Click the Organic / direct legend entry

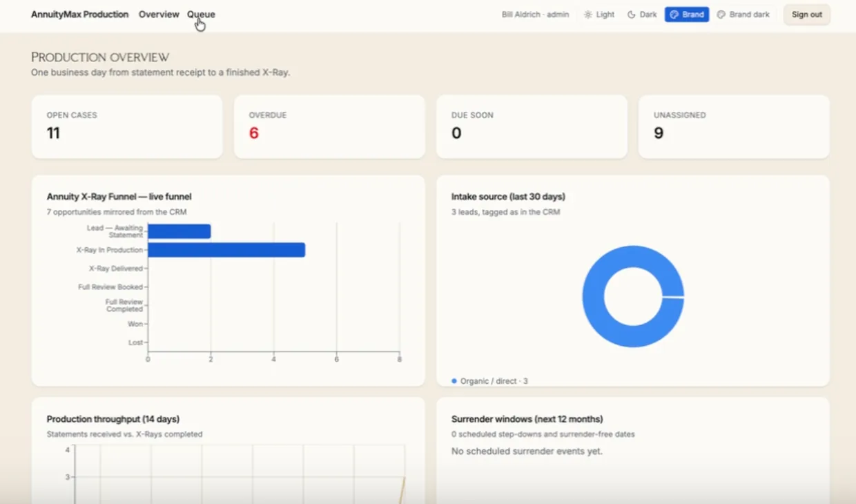click(x=489, y=381)
